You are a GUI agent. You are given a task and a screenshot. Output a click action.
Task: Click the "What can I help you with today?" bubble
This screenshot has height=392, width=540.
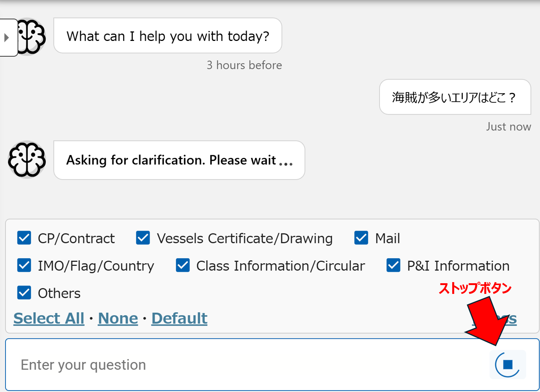coord(168,36)
